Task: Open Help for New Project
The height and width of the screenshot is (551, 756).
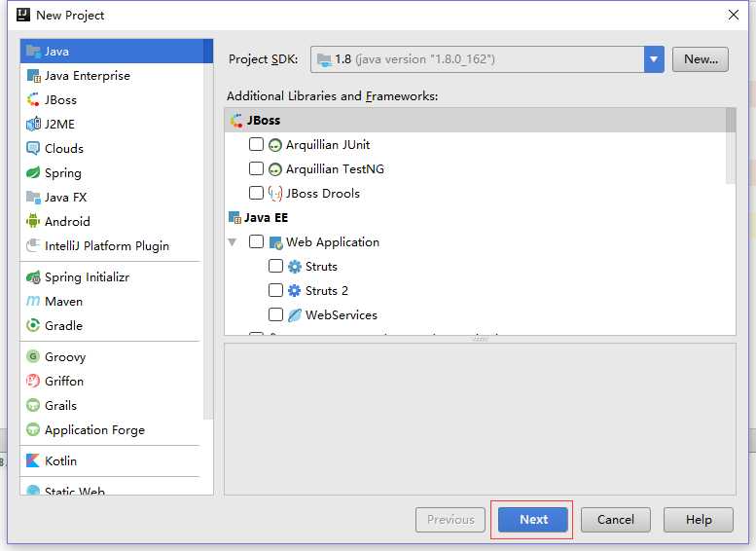Action: 699,520
